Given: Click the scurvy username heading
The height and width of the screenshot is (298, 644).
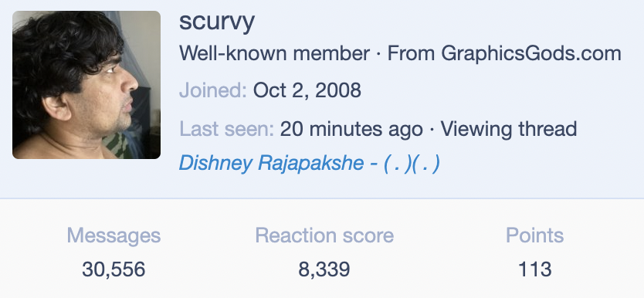Looking at the screenshot, I should click(217, 22).
